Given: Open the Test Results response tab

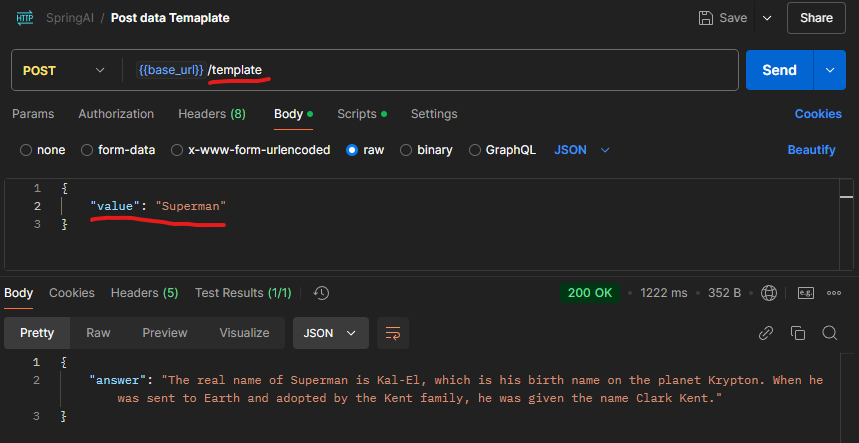Looking at the screenshot, I should [243, 293].
